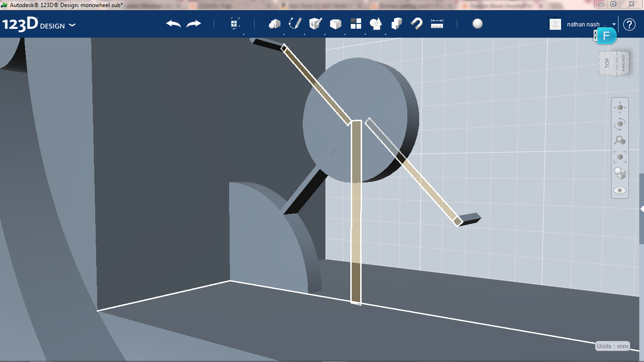Open the Construct tool

tap(315, 24)
